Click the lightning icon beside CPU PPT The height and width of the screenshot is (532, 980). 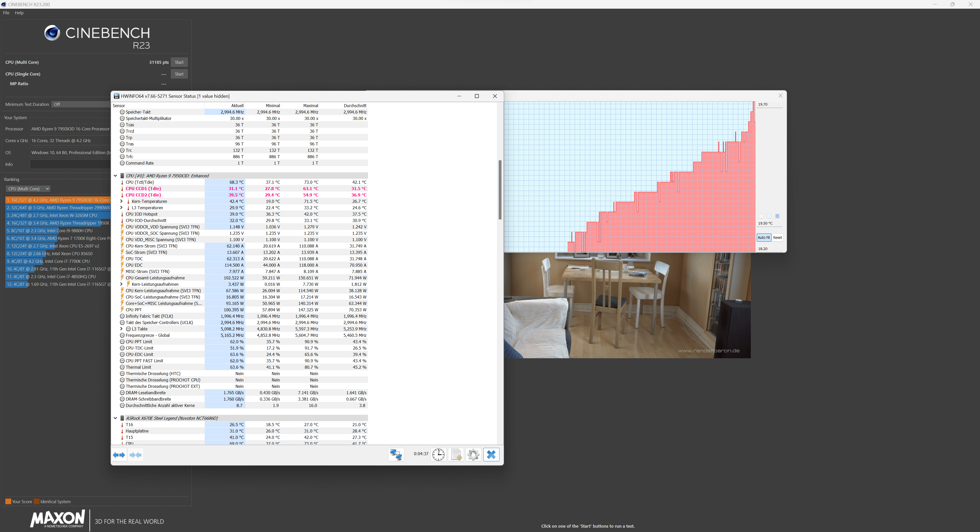click(122, 310)
